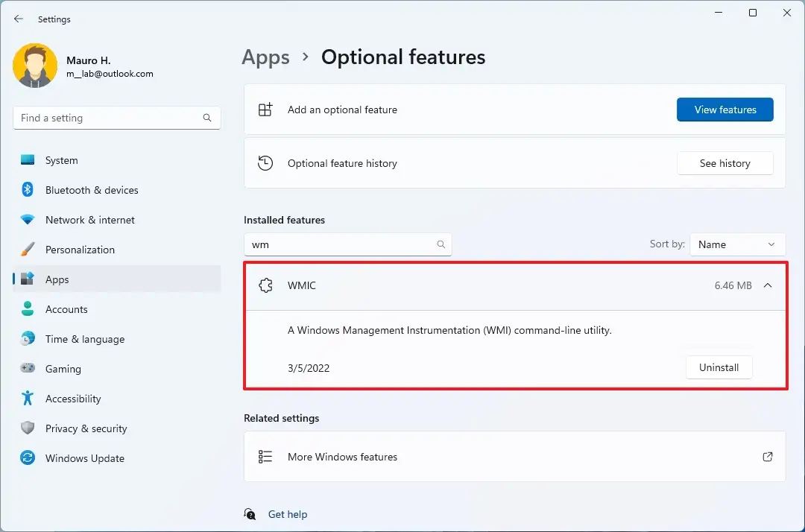The width and height of the screenshot is (805, 532).
Task: Collapse the WMIC feature details chevron
Action: click(768, 285)
